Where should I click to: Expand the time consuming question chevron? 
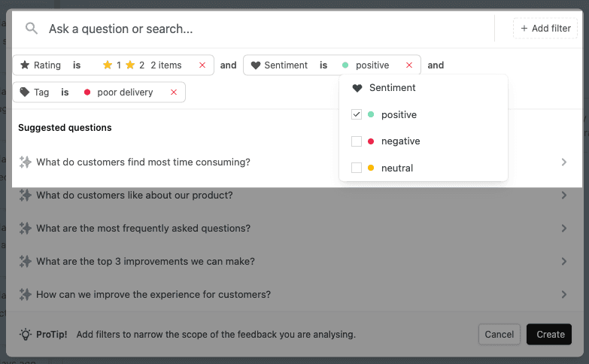(x=564, y=162)
